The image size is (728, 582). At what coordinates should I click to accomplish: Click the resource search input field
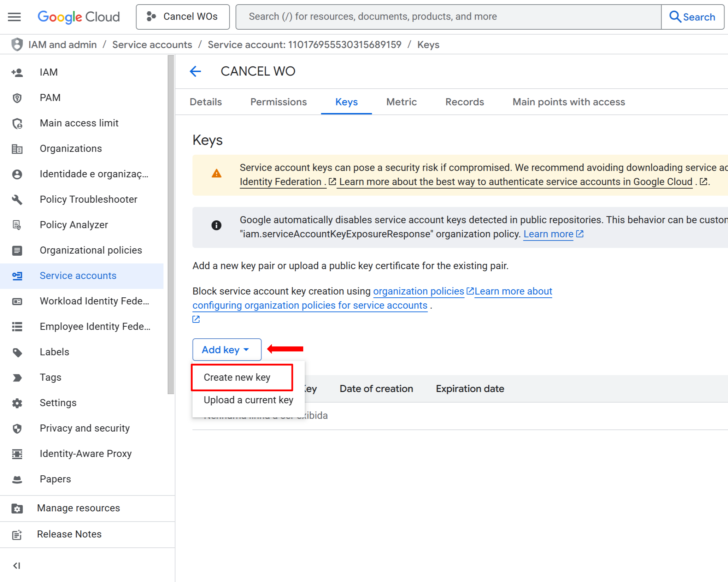448,17
